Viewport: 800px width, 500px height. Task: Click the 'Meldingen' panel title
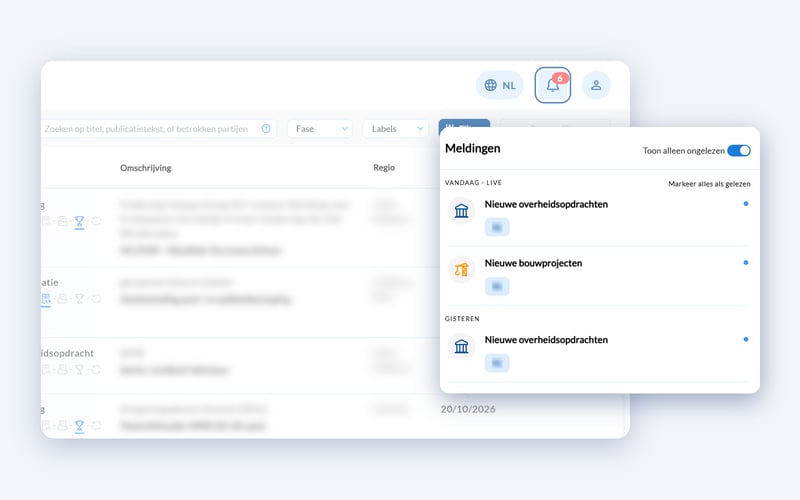(472, 148)
